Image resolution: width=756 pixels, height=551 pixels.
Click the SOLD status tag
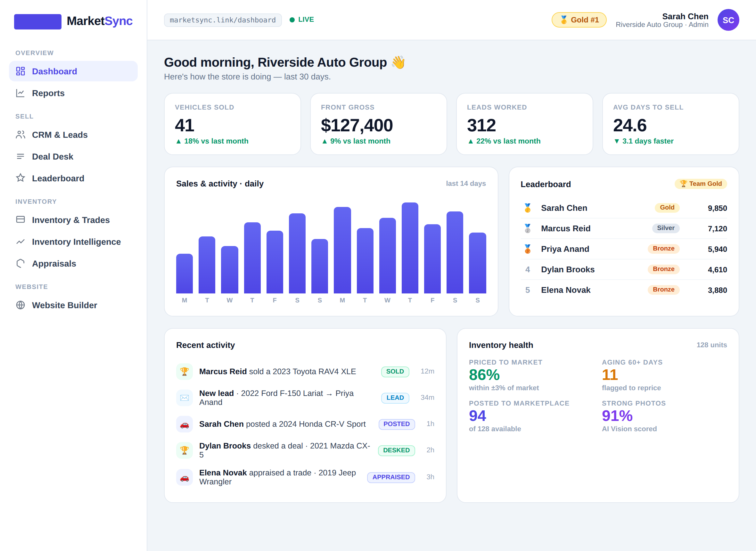coord(395,371)
